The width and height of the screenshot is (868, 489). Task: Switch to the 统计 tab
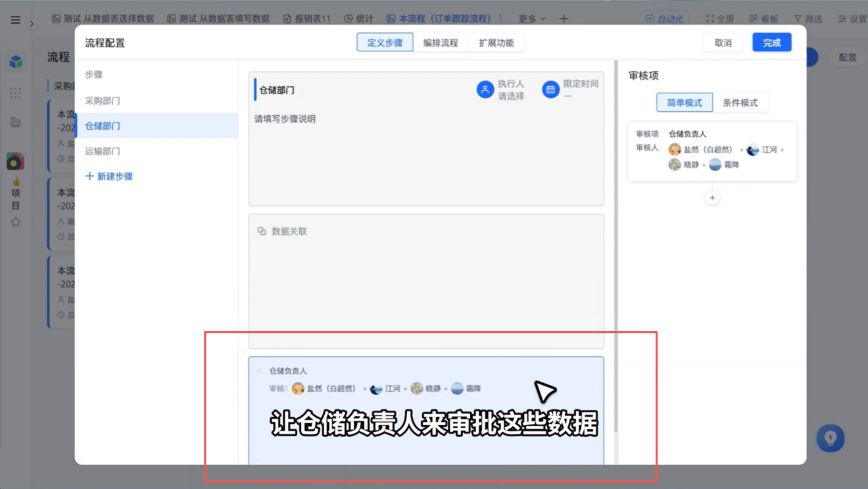point(358,18)
